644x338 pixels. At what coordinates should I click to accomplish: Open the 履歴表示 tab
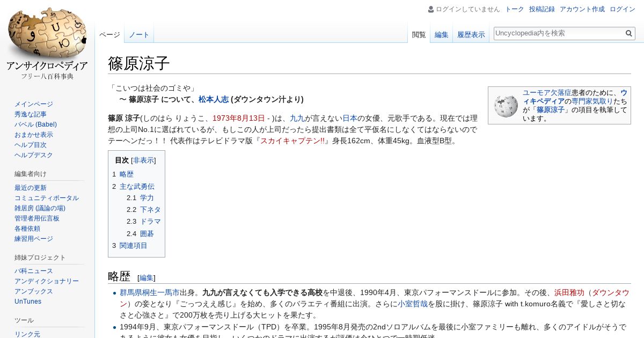[x=471, y=35]
